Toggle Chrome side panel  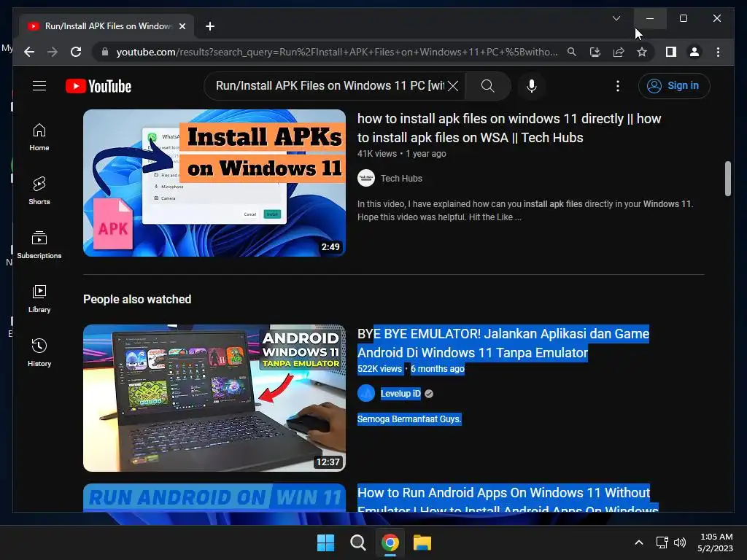(671, 52)
